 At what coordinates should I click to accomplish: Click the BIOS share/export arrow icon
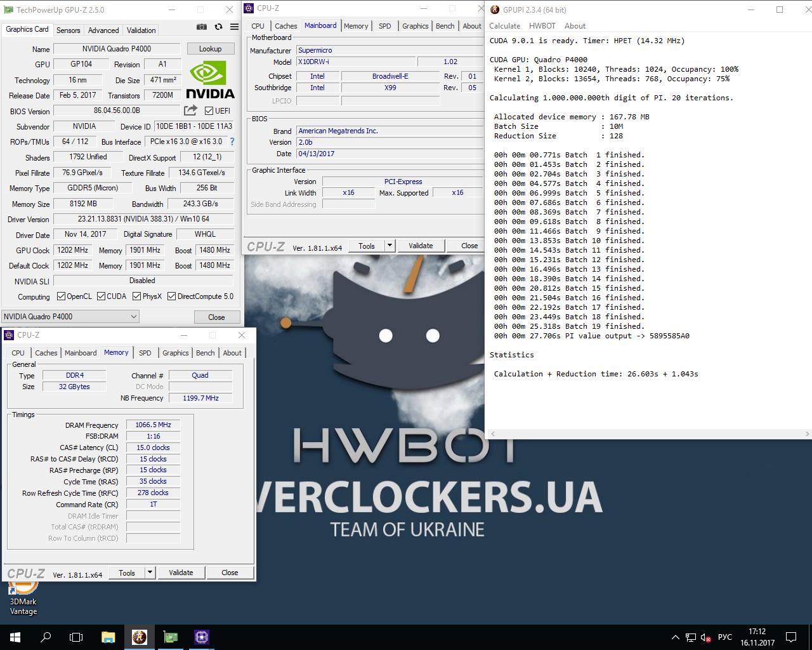click(x=190, y=110)
